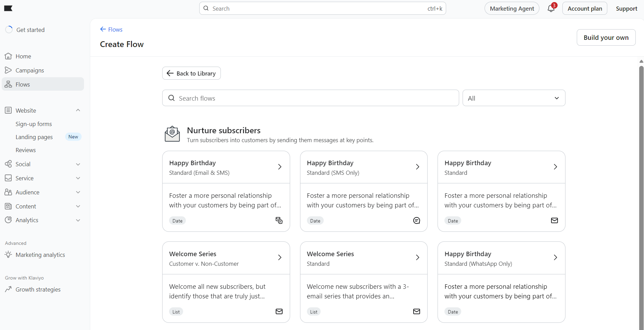Click the Audience people icon
The image size is (644, 330).
8,192
